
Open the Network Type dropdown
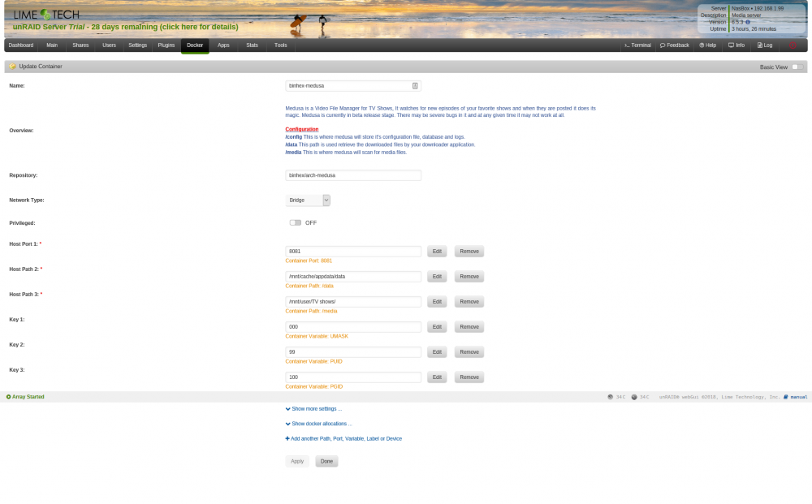[308, 200]
